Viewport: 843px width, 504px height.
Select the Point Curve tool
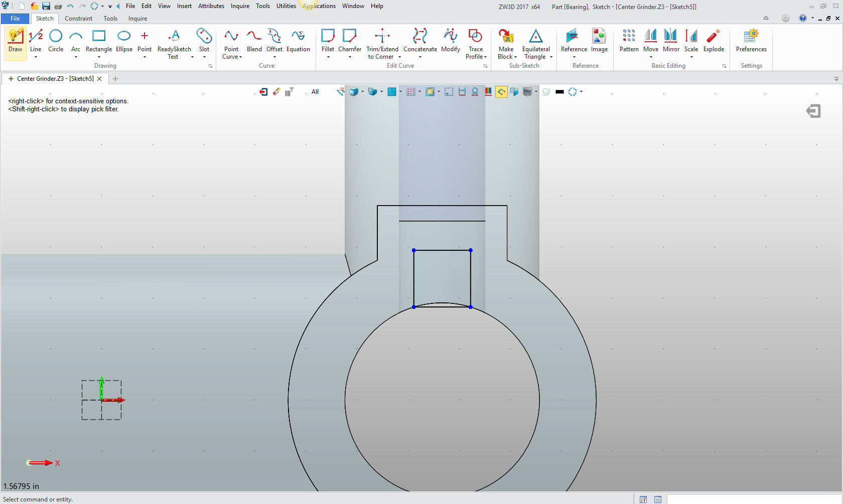pyautogui.click(x=231, y=44)
